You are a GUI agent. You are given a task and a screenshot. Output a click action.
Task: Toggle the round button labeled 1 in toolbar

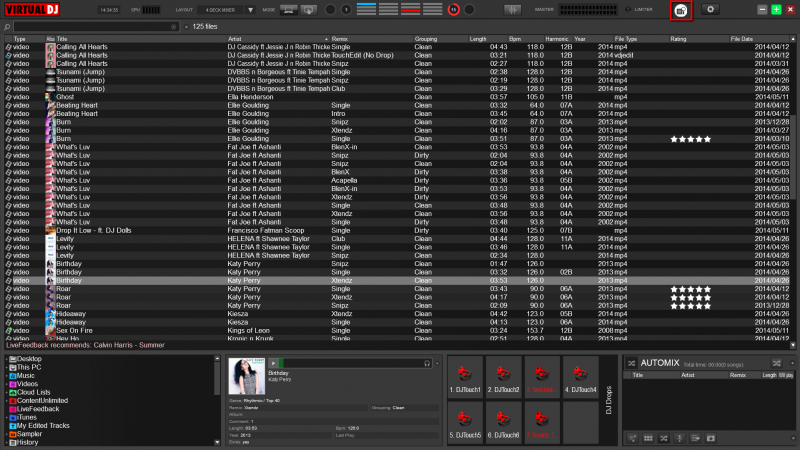tap(346, 10)
